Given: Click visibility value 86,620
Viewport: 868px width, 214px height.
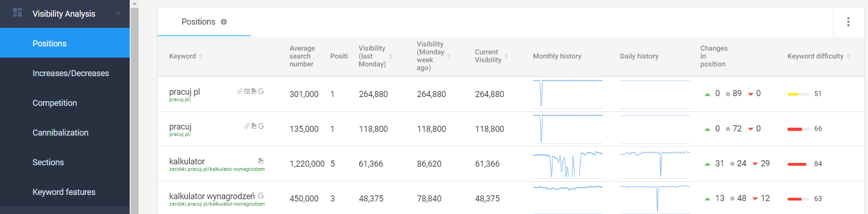Looking at the screenshot, I should (x=429, y=164).
